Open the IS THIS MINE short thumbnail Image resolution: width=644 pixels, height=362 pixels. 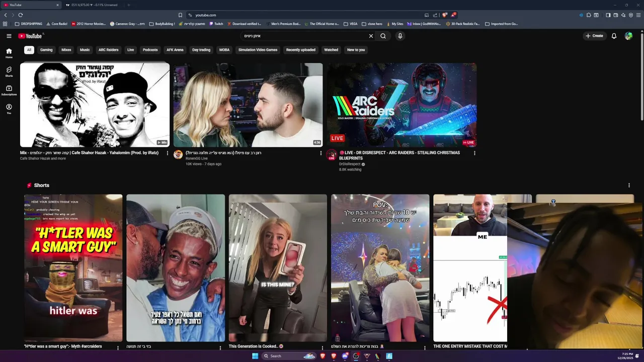pyautogui.click(x=278, y=268)
